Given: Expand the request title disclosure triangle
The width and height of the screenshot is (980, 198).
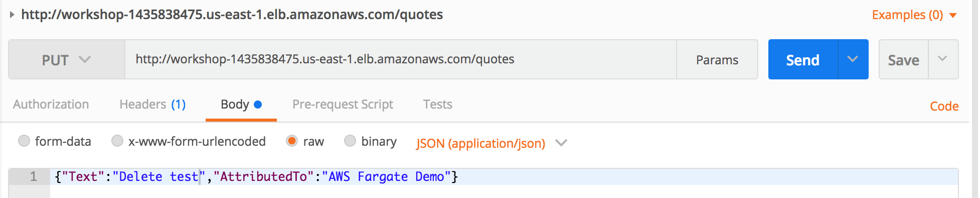Looking at the screenshot, I should [x=12, y=15].
